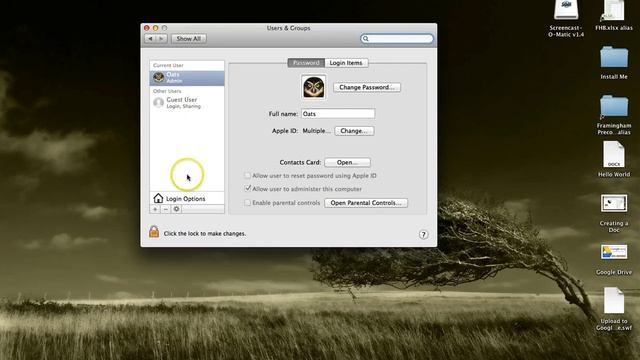Viewport: 640px width, 360px height.
Task: Switch to the Login Items tab
Action: (346, 63)
